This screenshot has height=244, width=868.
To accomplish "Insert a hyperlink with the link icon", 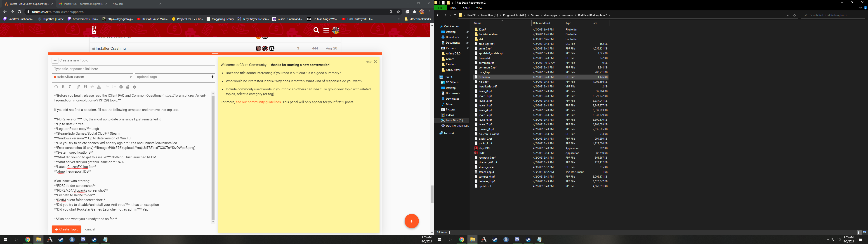I will pos(78,87).
